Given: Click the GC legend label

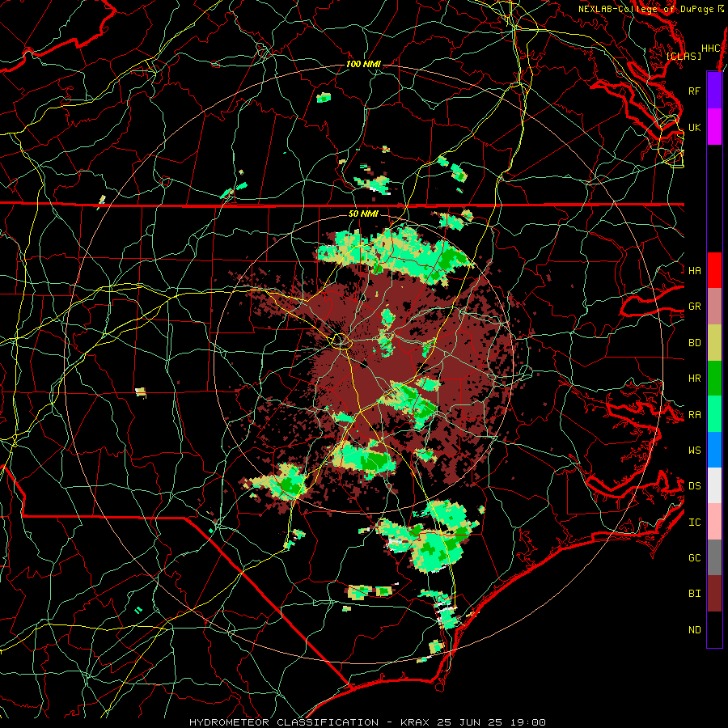Looking at the screenshot, I should coord(694,557).
